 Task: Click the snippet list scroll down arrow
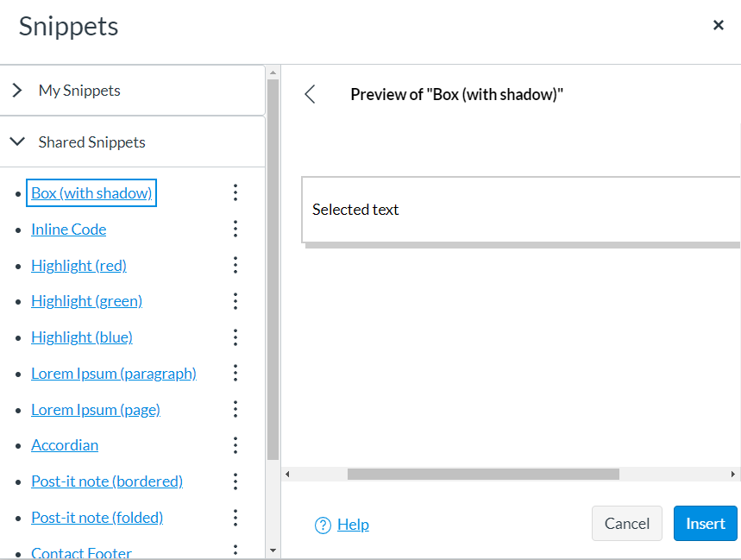[x=273, y=550]
